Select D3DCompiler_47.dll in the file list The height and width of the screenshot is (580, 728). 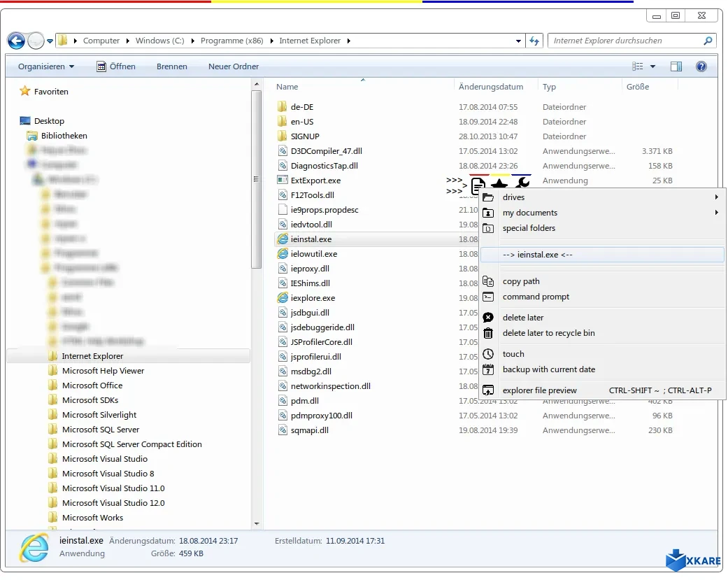tap(326, 151)
